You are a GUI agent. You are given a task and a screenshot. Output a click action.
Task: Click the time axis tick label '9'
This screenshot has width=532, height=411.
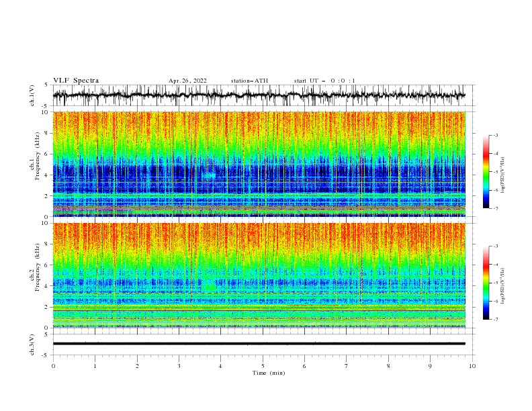430,366
